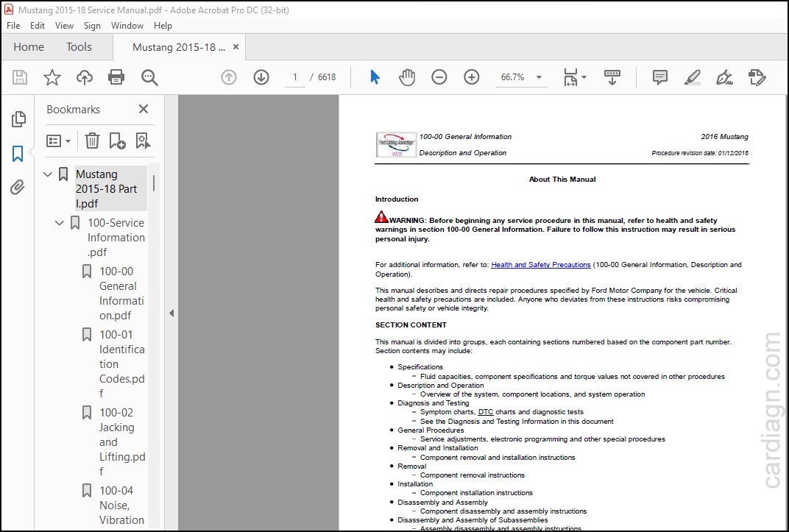
Task: Zoom out with minus icon
Action: (439, 77)
